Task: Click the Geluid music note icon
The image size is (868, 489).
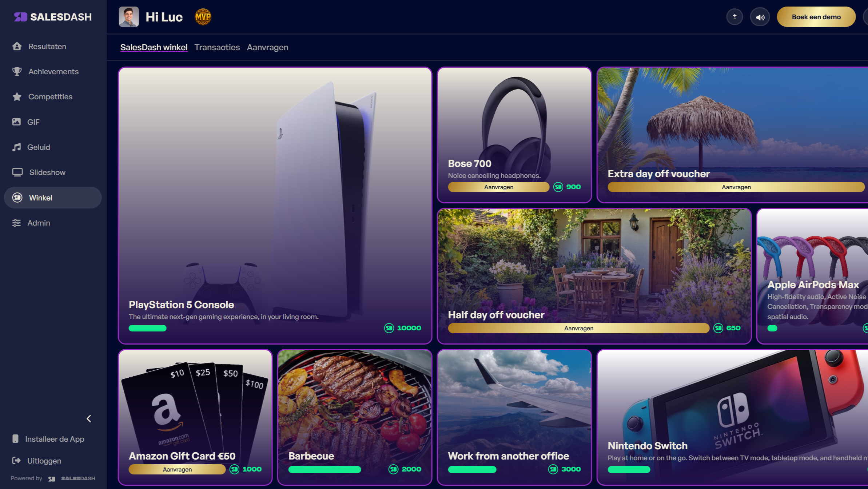Action: coord(16,147)
